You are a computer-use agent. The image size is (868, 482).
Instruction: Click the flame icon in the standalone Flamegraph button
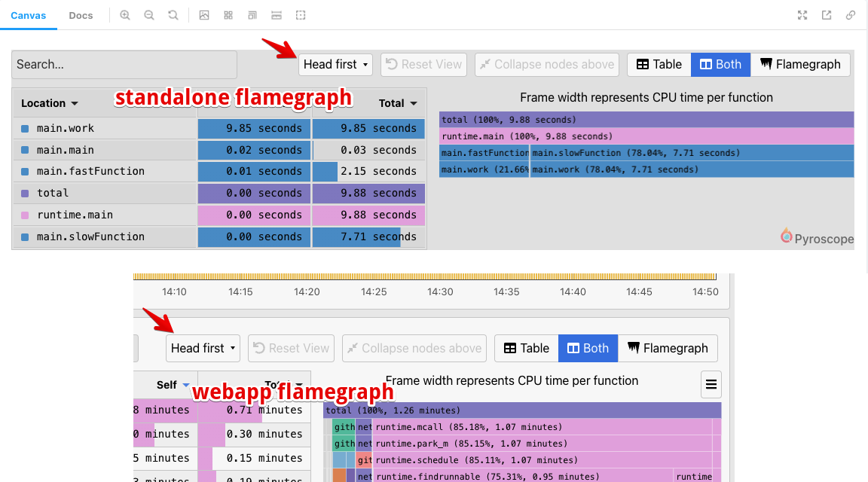(x=766, y=64)
